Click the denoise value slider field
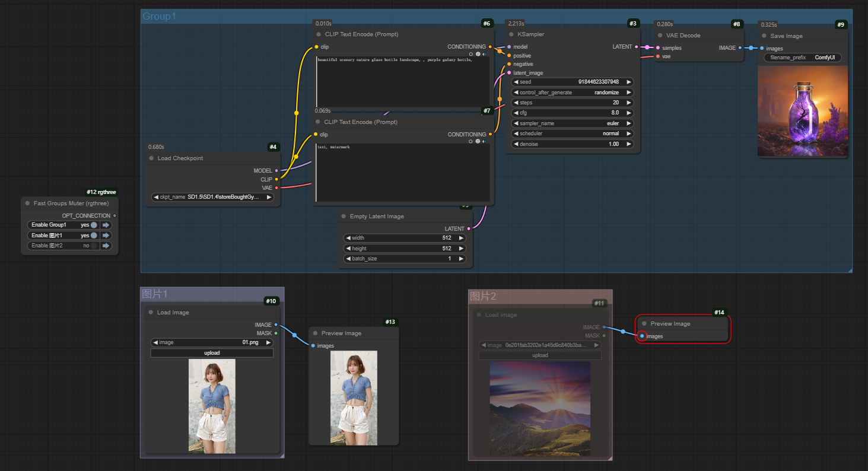Screen dimensions: 868x471 click(x=572, y=144)
